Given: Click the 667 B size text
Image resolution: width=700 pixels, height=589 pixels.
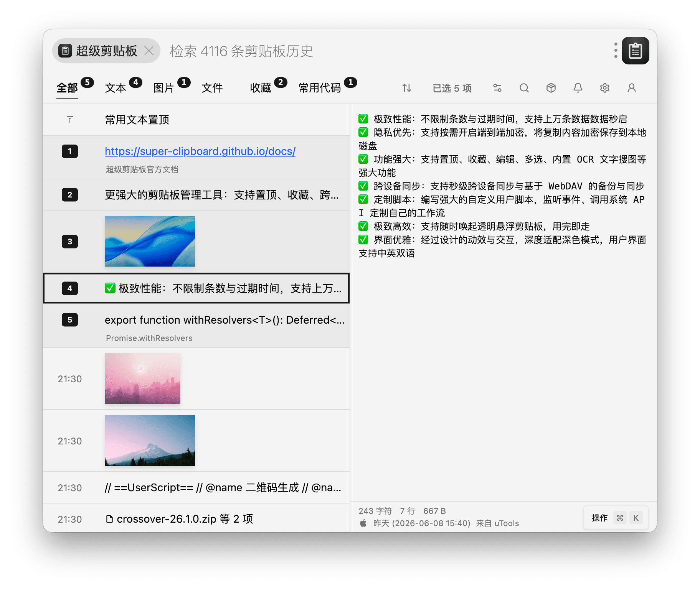Looking at the screenshot, I should tap(434, 511).
